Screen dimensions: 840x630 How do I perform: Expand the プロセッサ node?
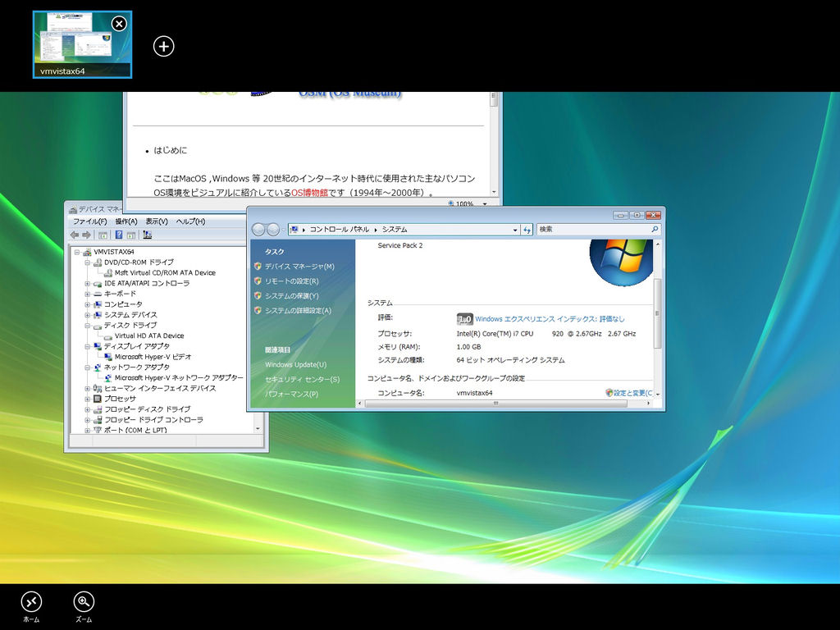tap(87, 399)
